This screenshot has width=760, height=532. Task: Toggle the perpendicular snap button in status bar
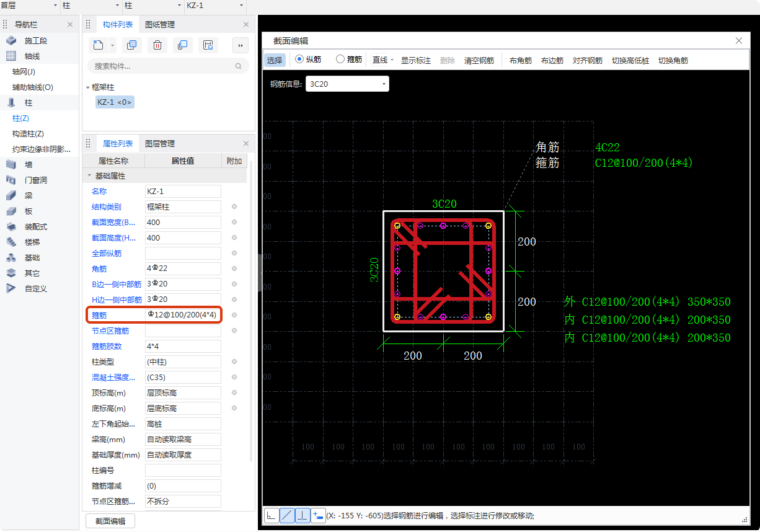click(x=303, y=515)
